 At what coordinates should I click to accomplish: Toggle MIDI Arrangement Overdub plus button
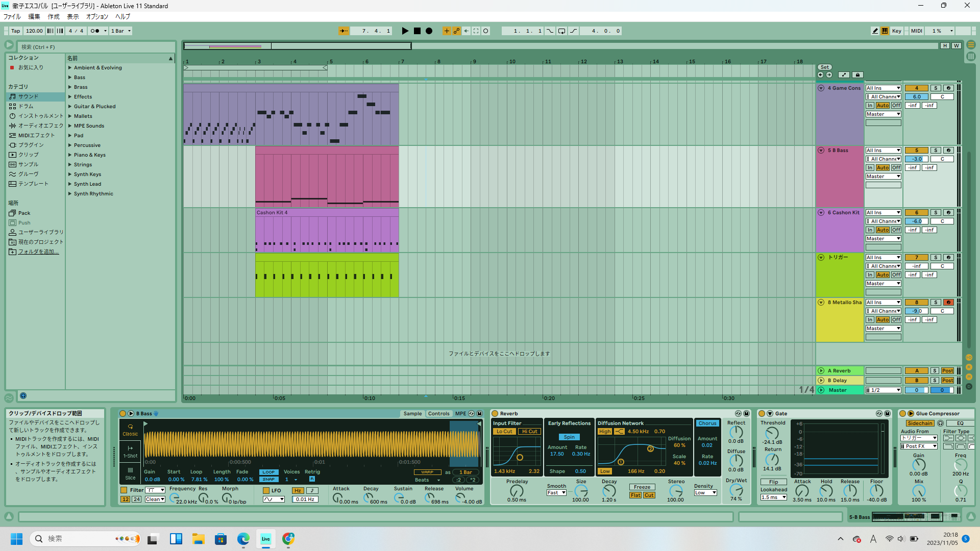(447, 31)
